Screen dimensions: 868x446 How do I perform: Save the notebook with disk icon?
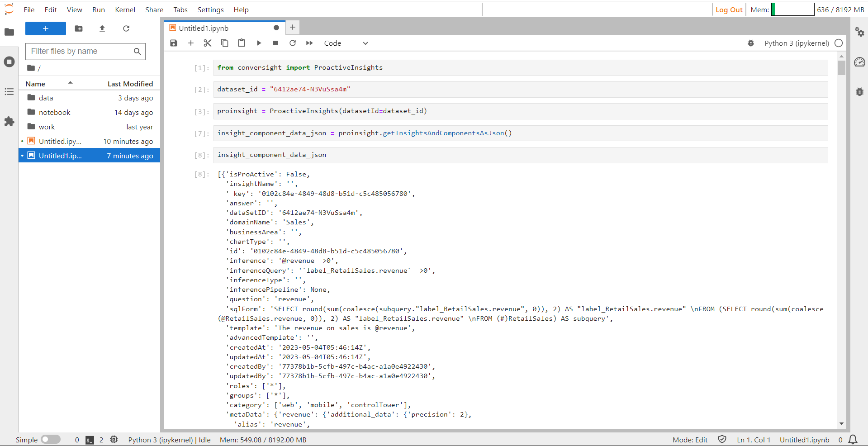[x=174, y=43]
